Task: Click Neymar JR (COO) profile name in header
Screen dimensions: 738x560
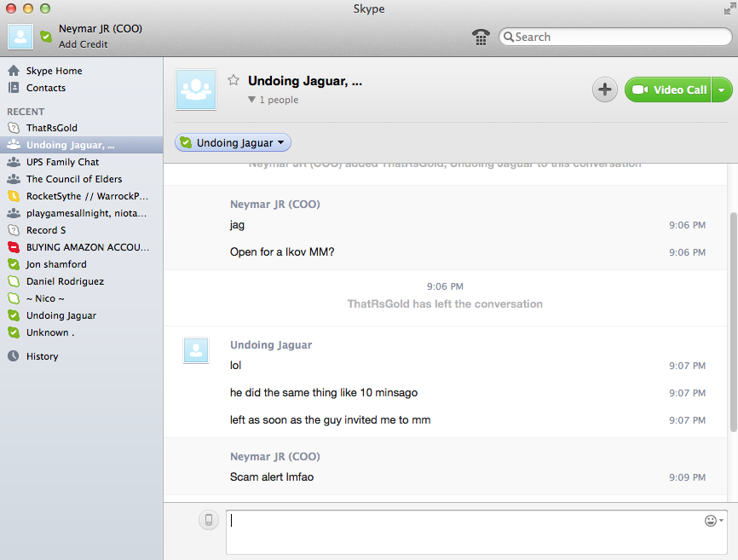Action: (101, 29)
